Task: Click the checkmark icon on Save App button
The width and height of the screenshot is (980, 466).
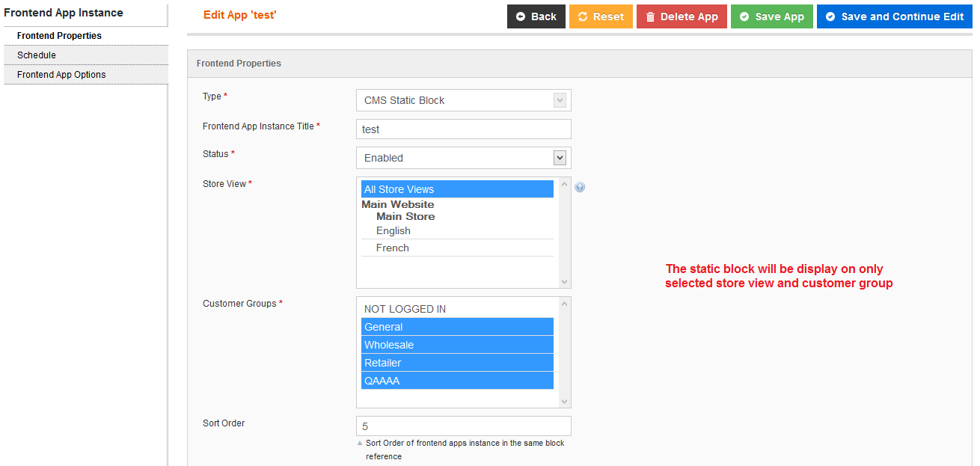Action: click(746, 16)
